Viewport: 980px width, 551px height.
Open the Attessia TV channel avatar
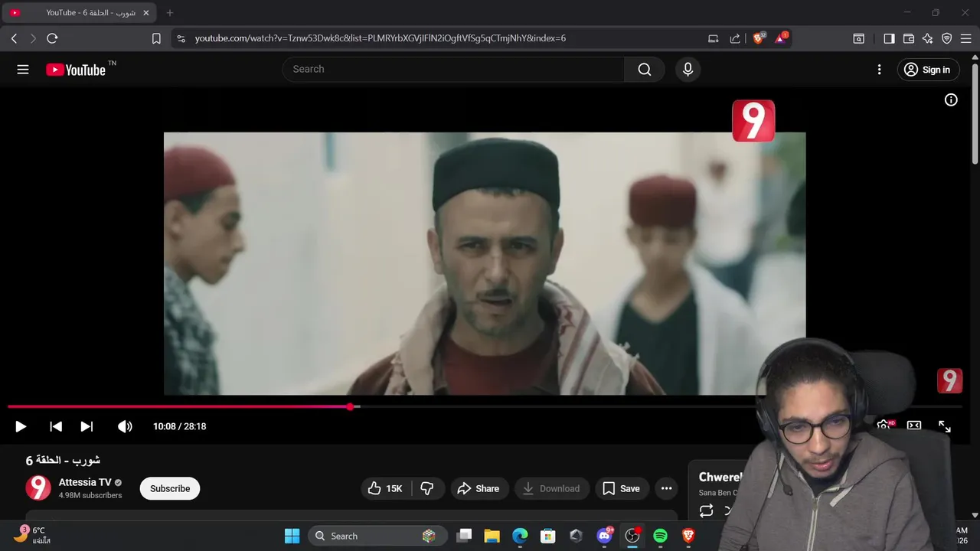38,487
